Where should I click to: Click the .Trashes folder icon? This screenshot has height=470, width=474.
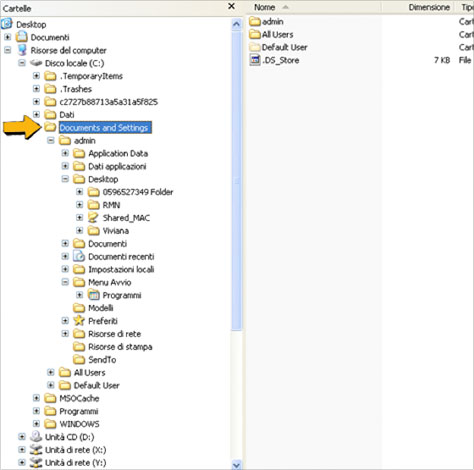click(50, 89)
